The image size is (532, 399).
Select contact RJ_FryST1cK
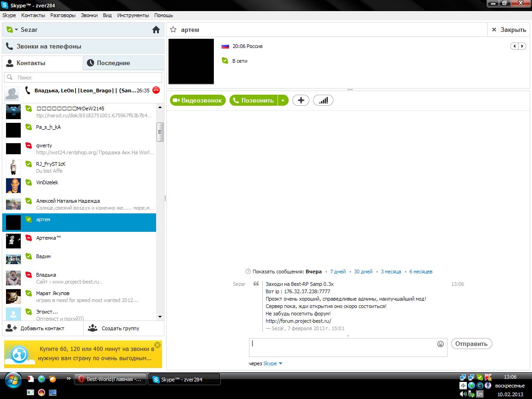(79, 167)
